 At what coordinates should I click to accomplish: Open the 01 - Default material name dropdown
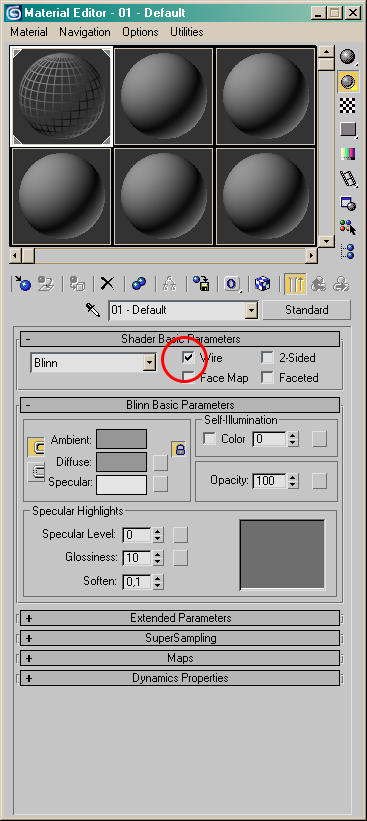tap(252, 310)
